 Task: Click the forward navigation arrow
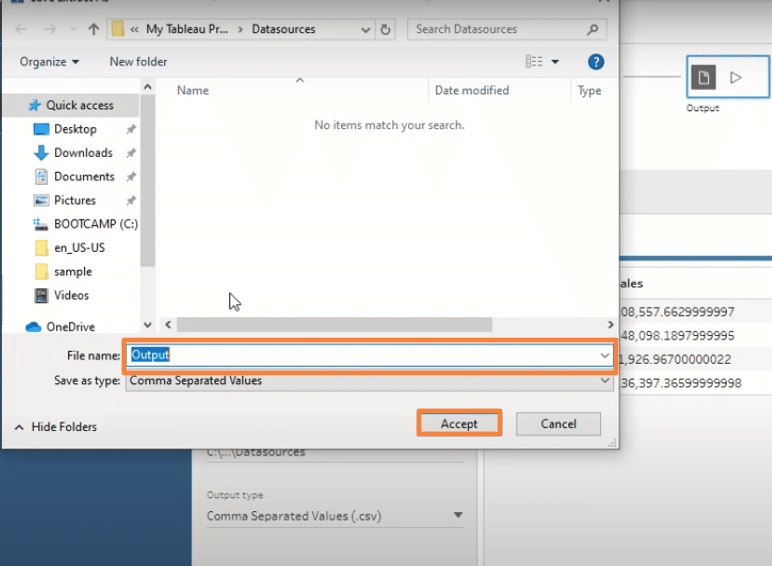50,30
